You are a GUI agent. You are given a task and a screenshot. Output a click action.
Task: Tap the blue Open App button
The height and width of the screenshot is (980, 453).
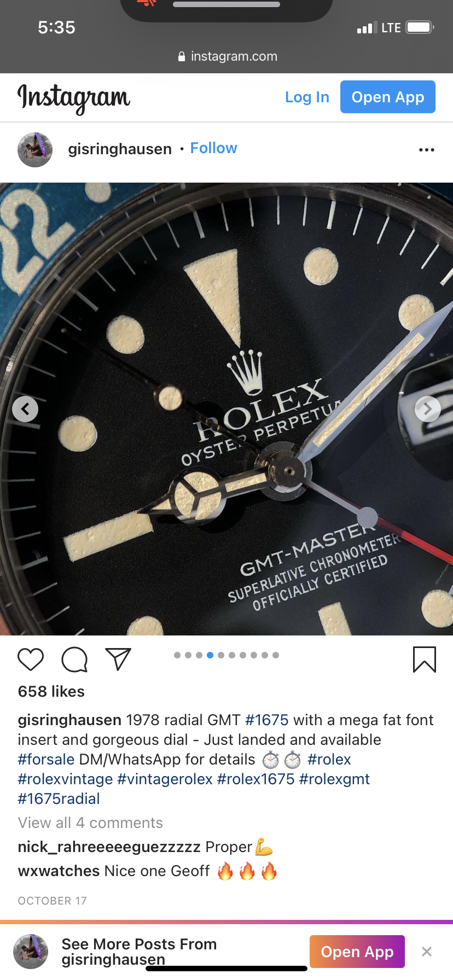388,97
